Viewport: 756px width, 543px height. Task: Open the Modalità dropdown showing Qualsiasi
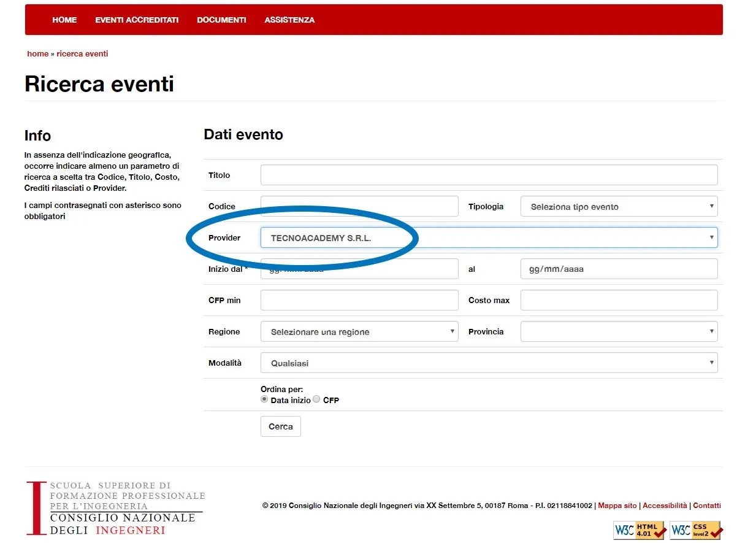click(x=489, y=363)
